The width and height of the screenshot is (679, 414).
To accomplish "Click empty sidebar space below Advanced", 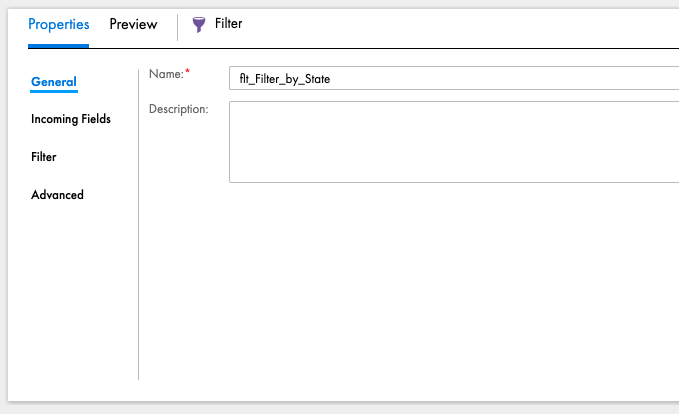I will point(71,294).
